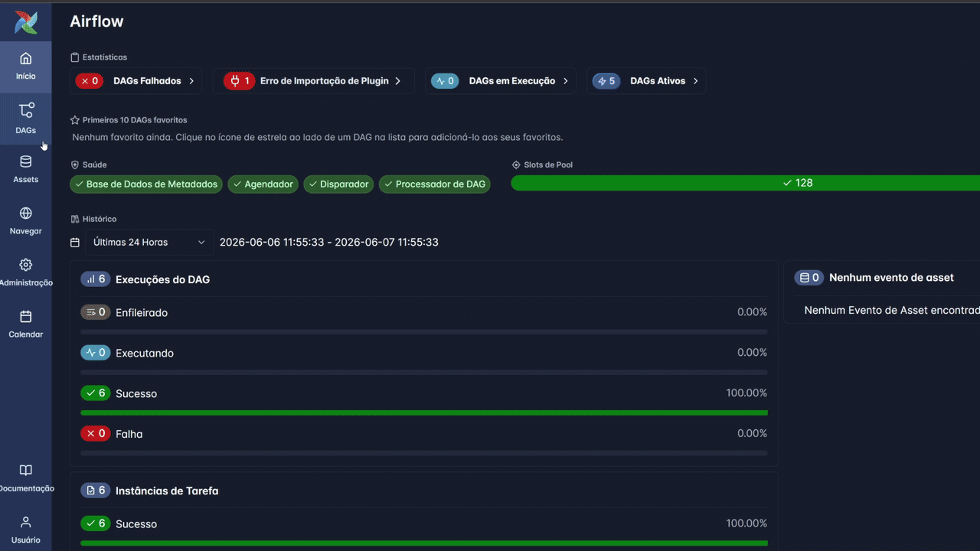This screenshot has height=551, width=980.
Task: Click the calendar icon beside the time range
Action: click(x=75, y=243)
